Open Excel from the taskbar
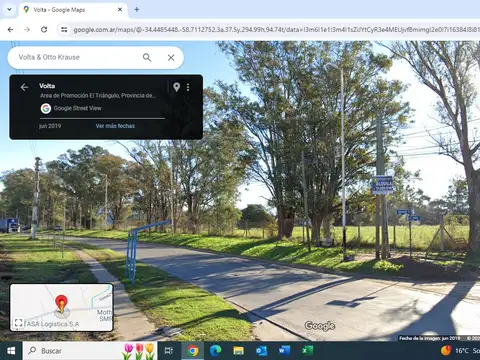Image resolution: width=480 pixels, height=360 pixels. [307, 351]
